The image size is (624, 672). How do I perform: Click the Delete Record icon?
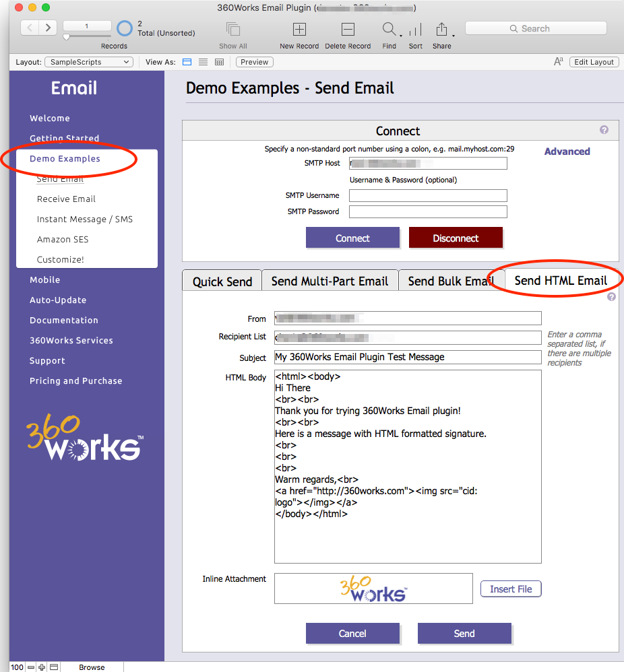pyautogui.click(x=348, y=29)
